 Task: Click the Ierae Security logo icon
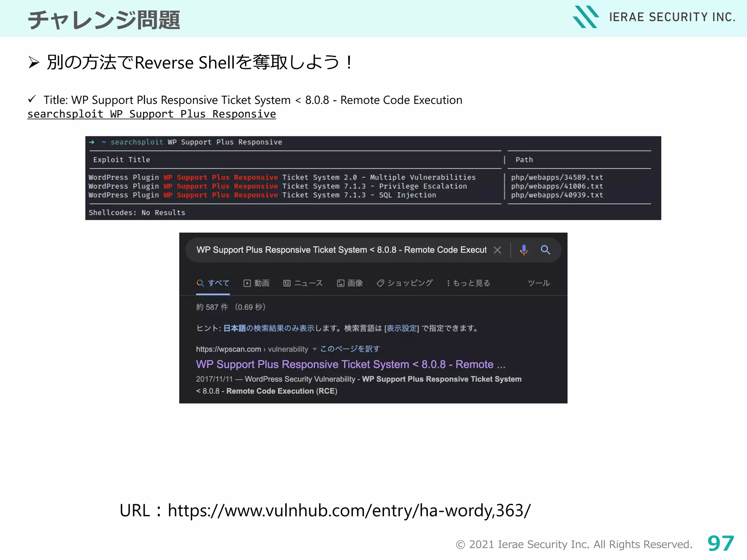click(586, 17)
